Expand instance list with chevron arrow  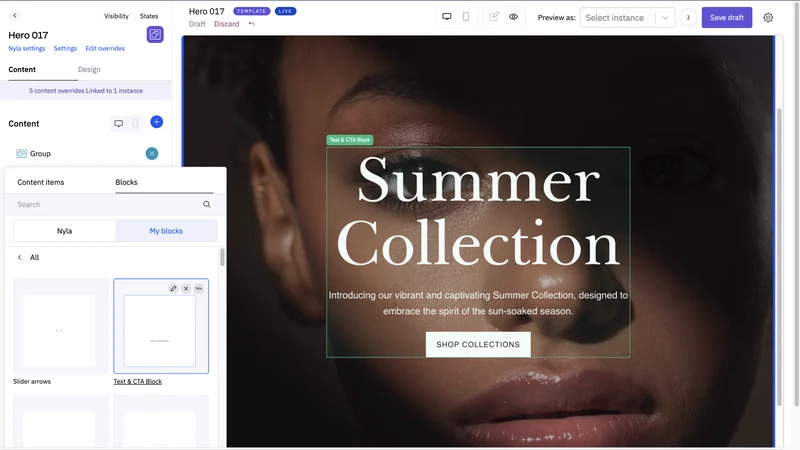coord(665,18)
